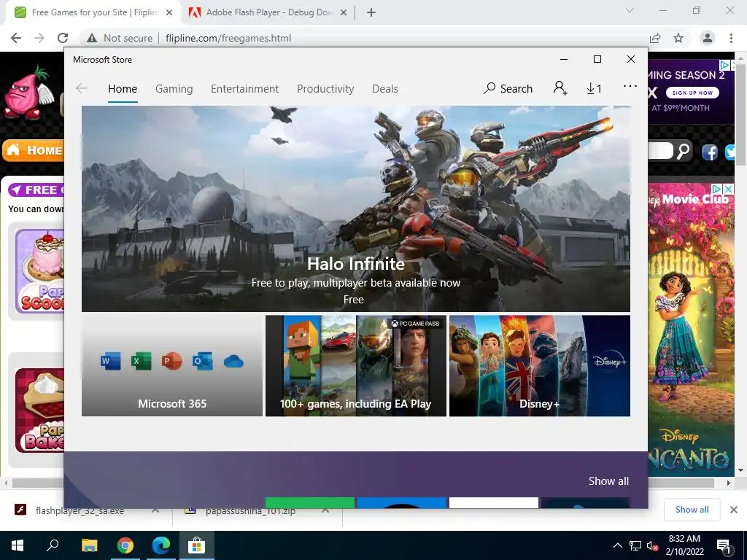The width and height of the screenshot is (747, 560).
Task: Click the muted volume tray icon
Action: [x=652, y=545]
